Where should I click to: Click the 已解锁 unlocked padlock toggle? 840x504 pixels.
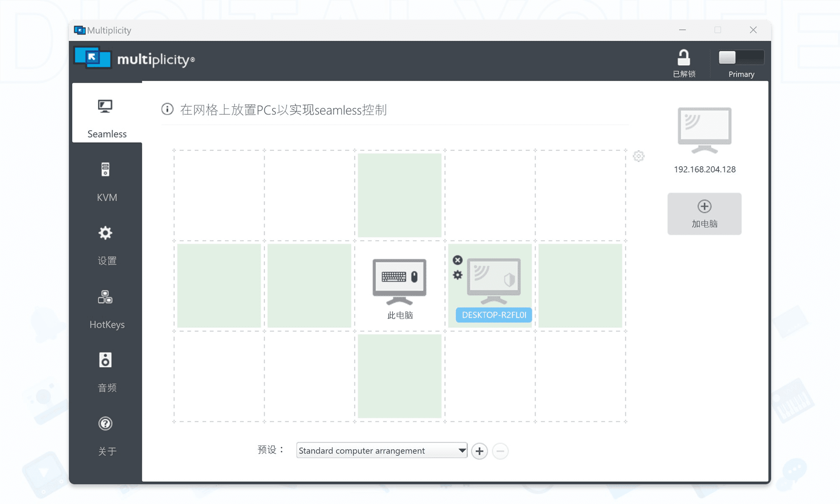pos(684,57)
